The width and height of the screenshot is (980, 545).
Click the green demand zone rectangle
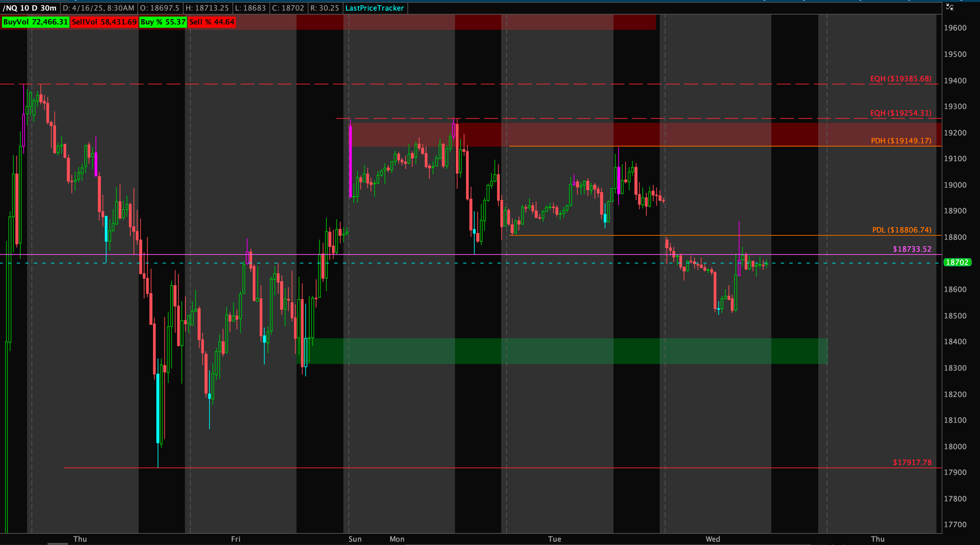click(x=563, y=351)
